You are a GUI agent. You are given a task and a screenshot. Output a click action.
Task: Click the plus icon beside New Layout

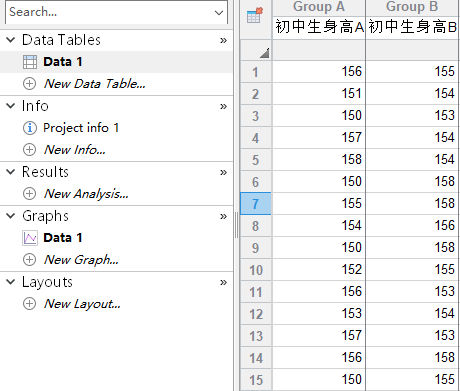(29, 304)
